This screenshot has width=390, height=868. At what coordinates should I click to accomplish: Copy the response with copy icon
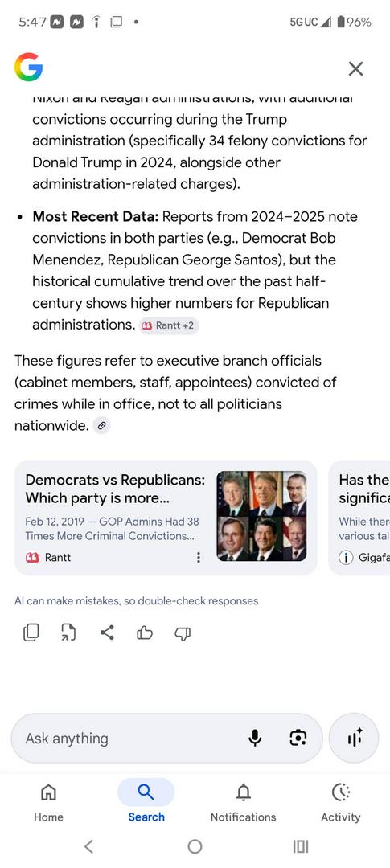point(31,633)
